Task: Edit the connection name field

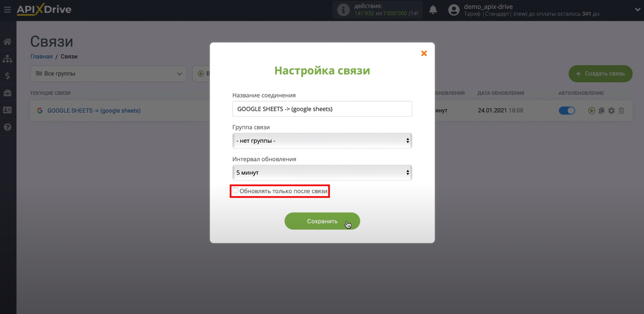Action: (322, 109)
